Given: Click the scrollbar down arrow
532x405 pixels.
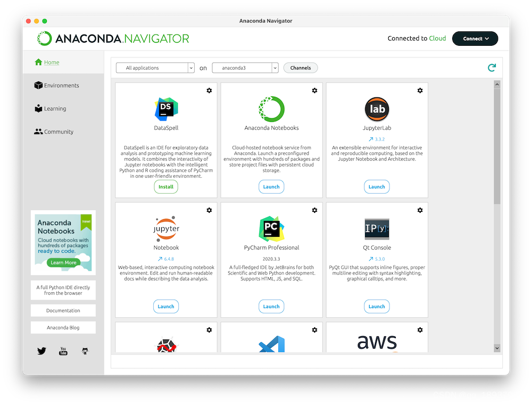Looking at the screenshot, I should (497, 348).
